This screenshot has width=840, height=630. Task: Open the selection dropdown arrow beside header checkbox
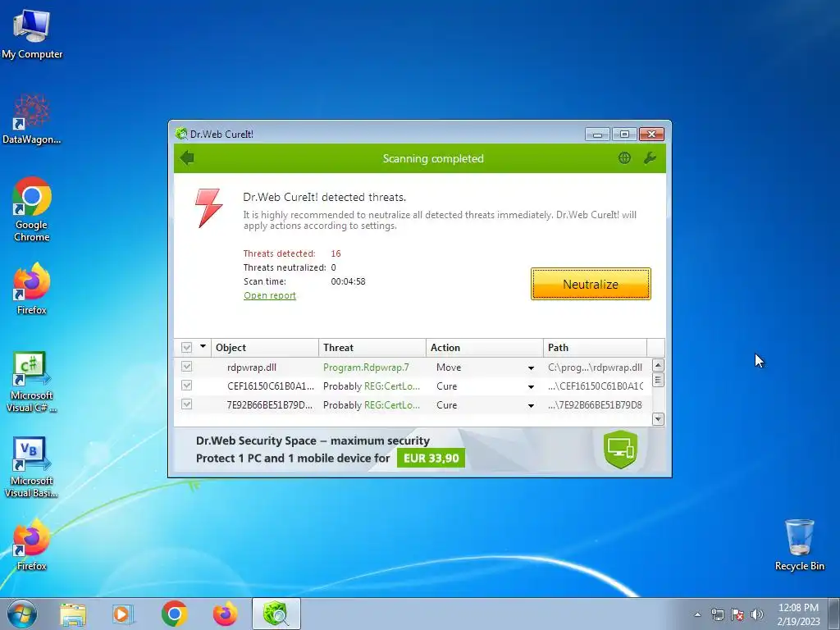tap(203, 347)
